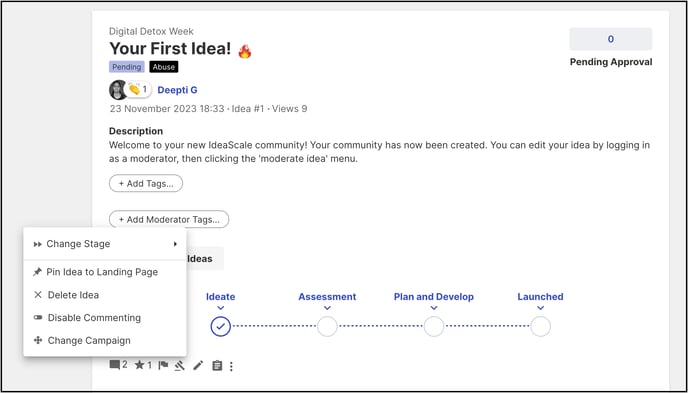
Task: Open the moderation gavel icon
Action: coord(179,365)
